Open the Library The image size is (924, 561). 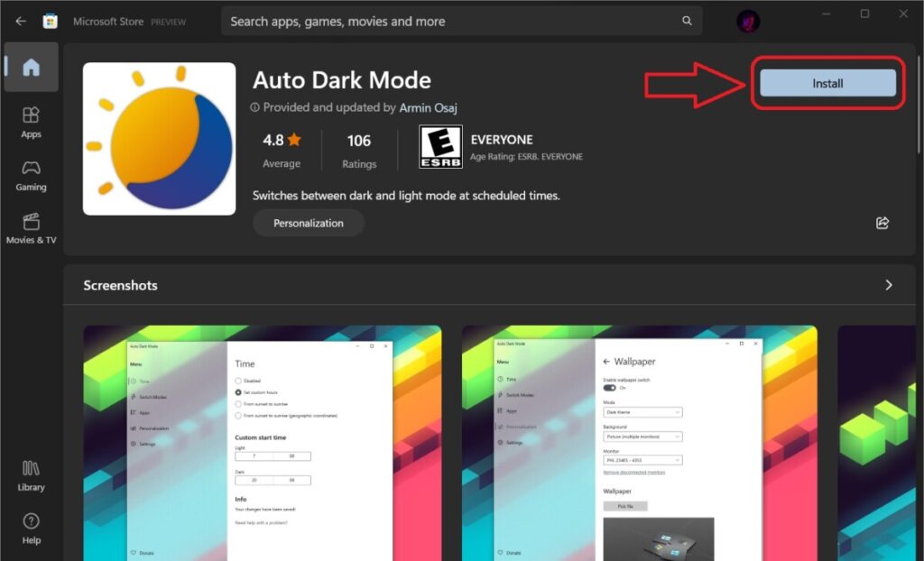32,476
